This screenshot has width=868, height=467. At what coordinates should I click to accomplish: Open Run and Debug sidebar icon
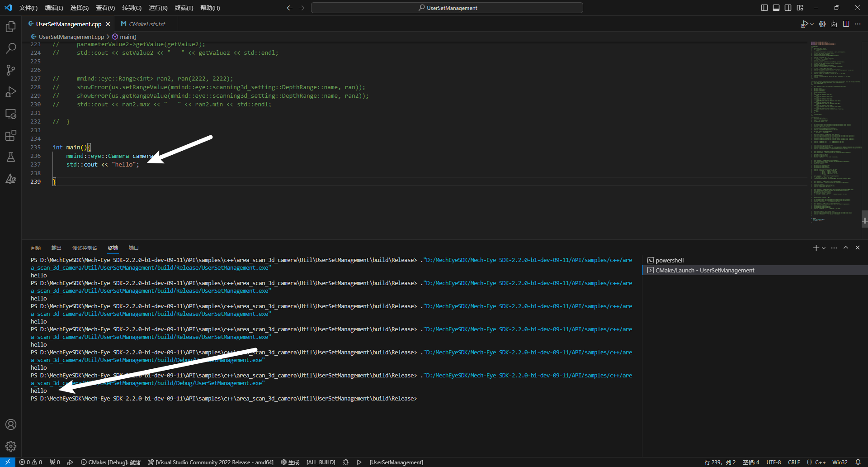[10, 92]
